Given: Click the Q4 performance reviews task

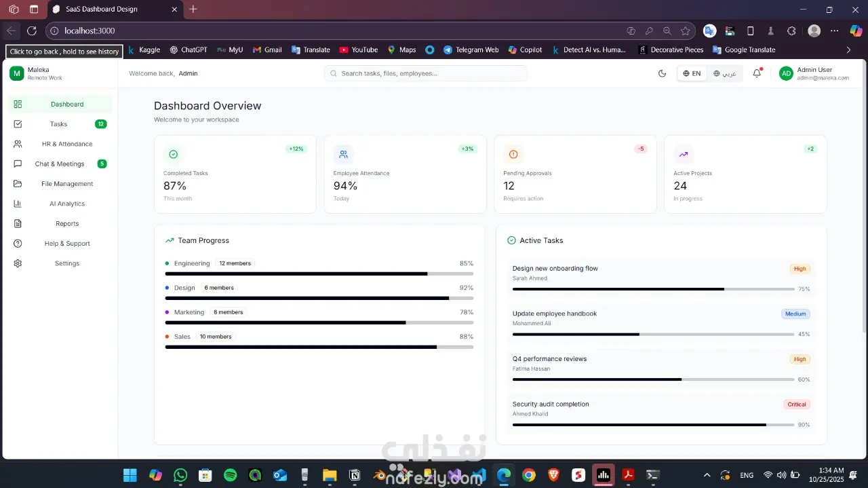Looking at the screenshot, I should [x=661, y=369].
